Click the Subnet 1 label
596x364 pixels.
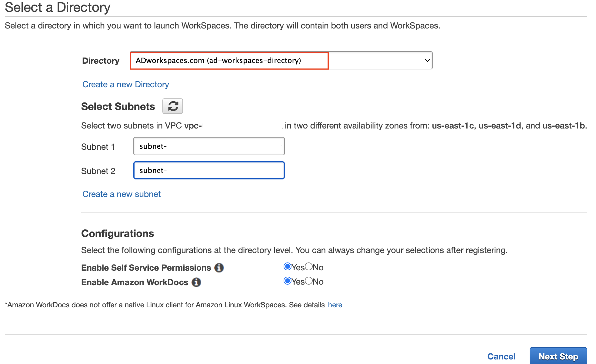tap(98, 147)
